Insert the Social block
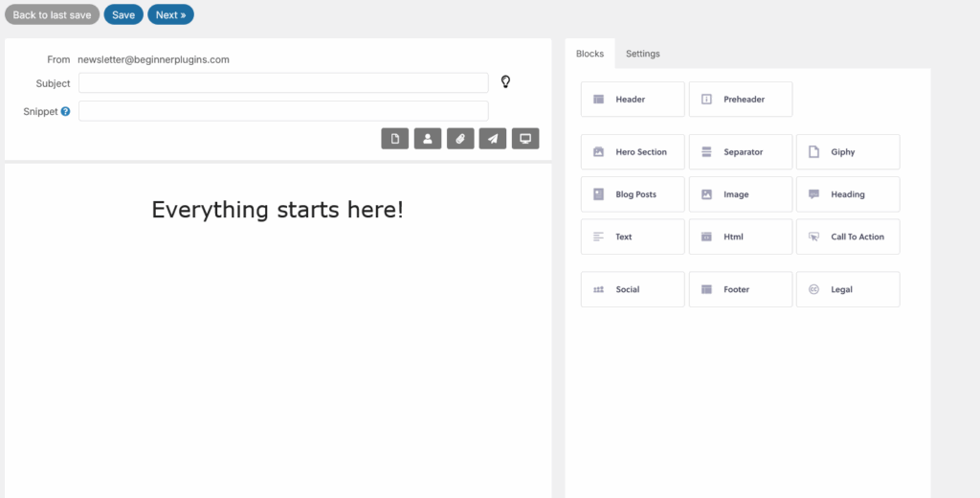Screen dimensions: 980x498 pos(633,289)
